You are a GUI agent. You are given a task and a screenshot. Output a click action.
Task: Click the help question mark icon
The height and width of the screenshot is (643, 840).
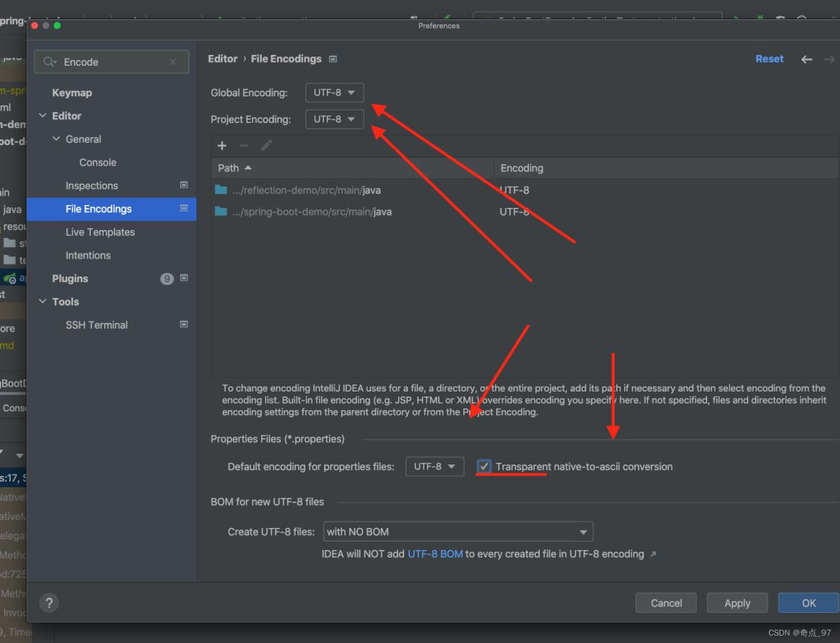(x=49, y=602)
